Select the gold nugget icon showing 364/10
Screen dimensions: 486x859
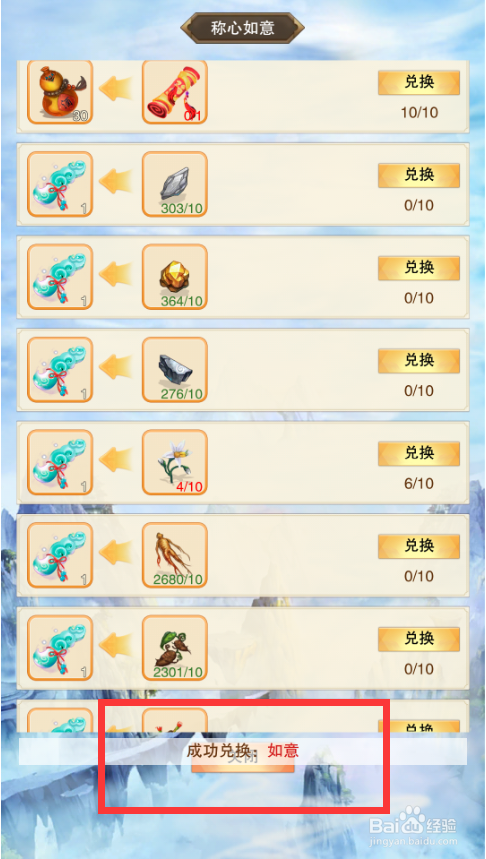point(175,277)
